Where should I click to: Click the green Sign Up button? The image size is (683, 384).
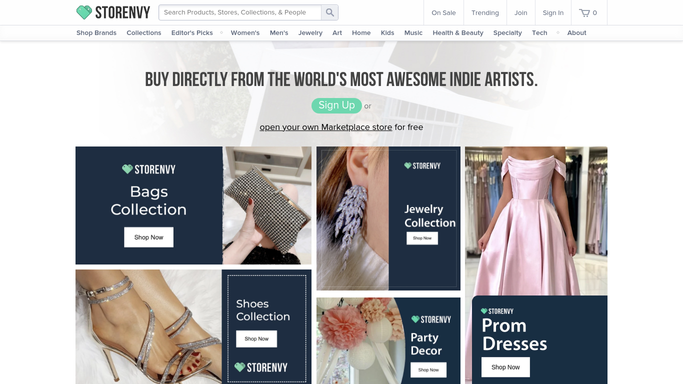click(x=336, y=105)
